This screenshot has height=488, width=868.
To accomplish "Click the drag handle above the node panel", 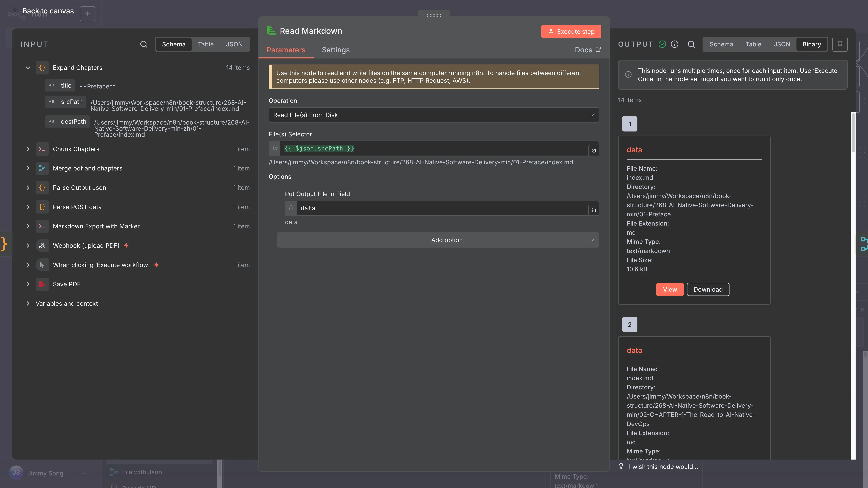I will coord(434,15).
